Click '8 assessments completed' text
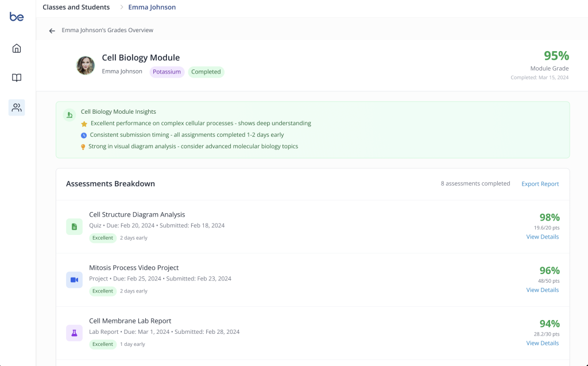This screenshot has width=588, height=366. coord(475,183)
